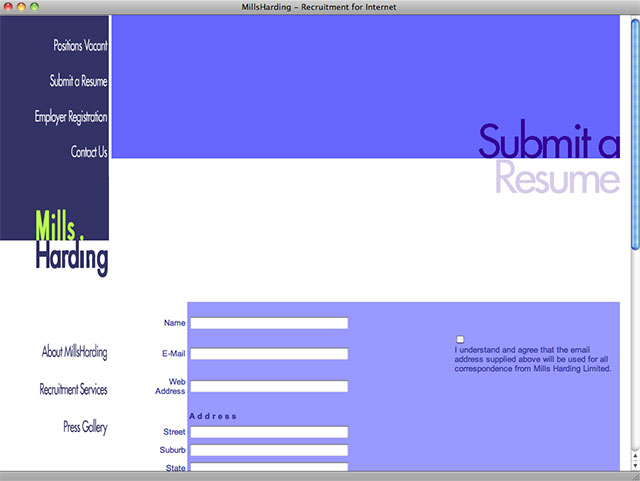Zoom the window with green button
Image resolution: width=640 pixels, height=481 pixels.
point(34,7)
